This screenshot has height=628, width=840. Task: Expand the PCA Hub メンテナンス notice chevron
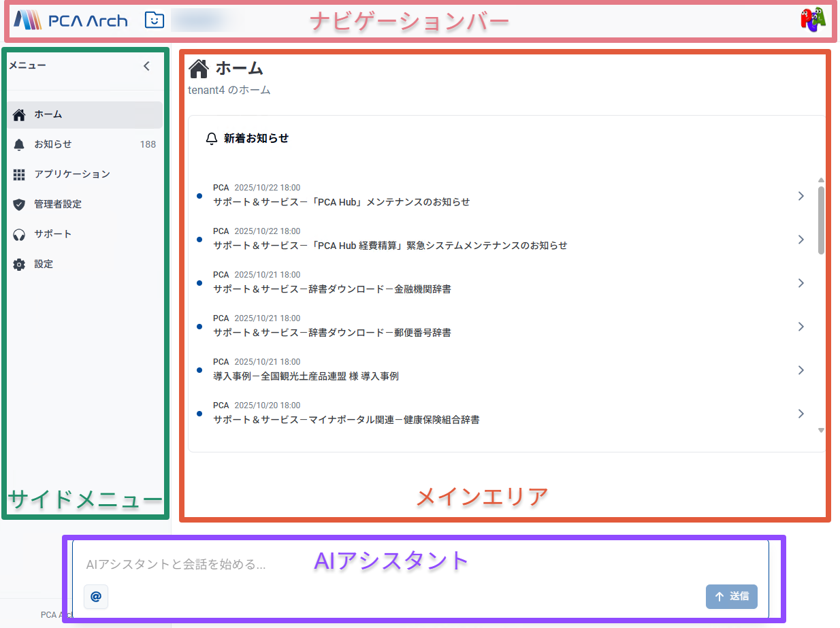[801, 195]
